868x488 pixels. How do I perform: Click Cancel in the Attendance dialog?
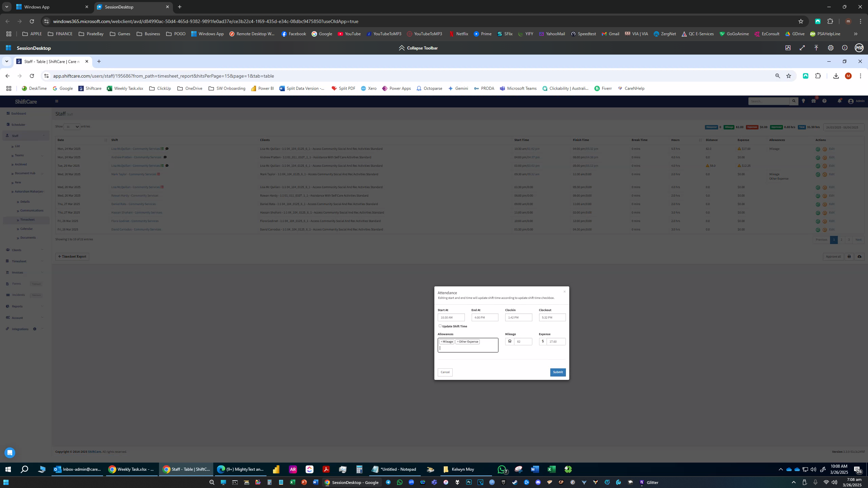point(445,372)
